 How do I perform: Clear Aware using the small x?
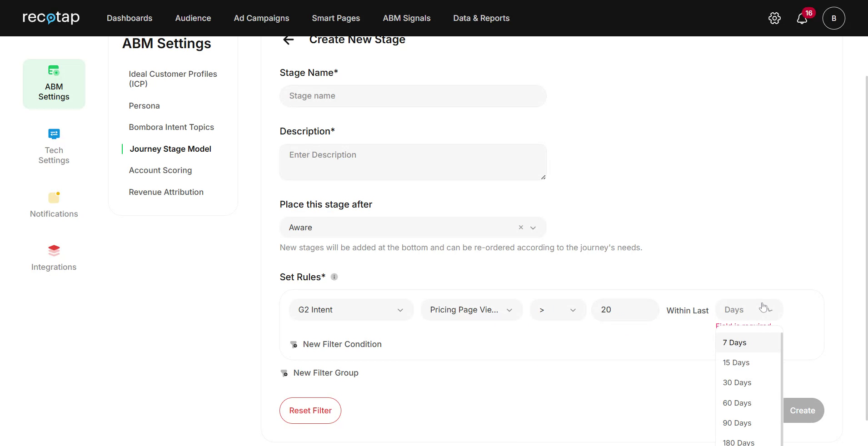[520, 228]
